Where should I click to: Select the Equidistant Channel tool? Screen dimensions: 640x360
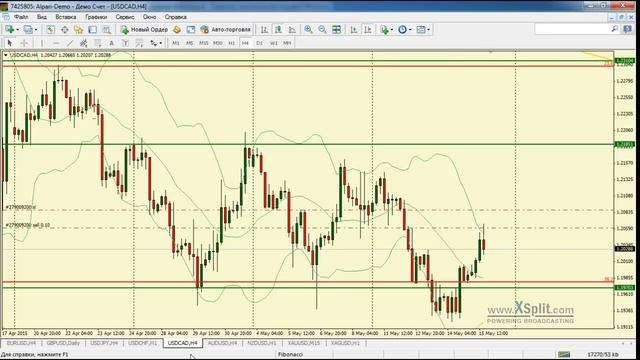[84, 43]
